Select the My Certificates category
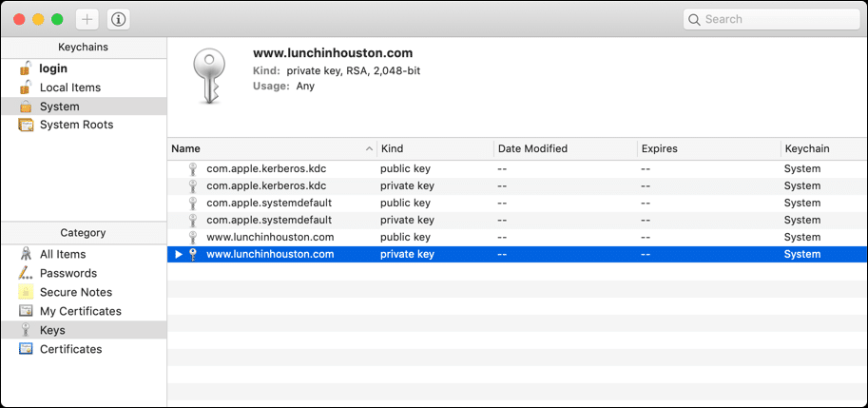 (80, 311)
